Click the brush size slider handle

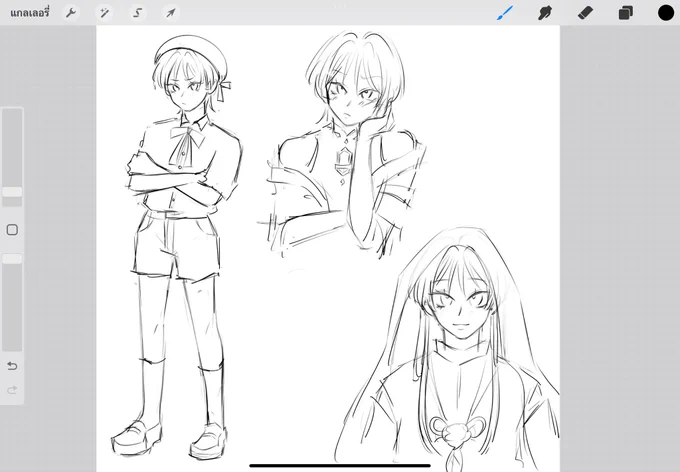(12, 192)
